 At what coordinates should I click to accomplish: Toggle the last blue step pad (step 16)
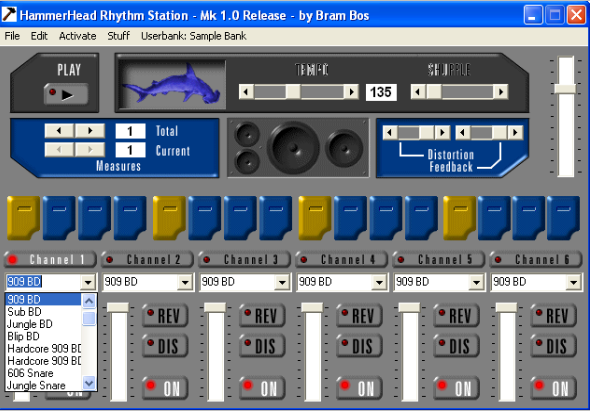click(x=563, y=218)
